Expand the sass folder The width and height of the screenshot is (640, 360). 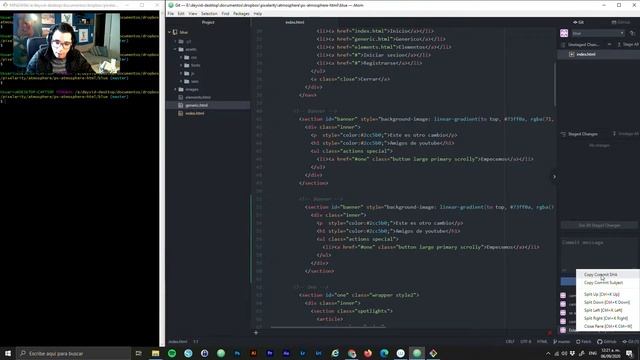[x=181, y=81]
